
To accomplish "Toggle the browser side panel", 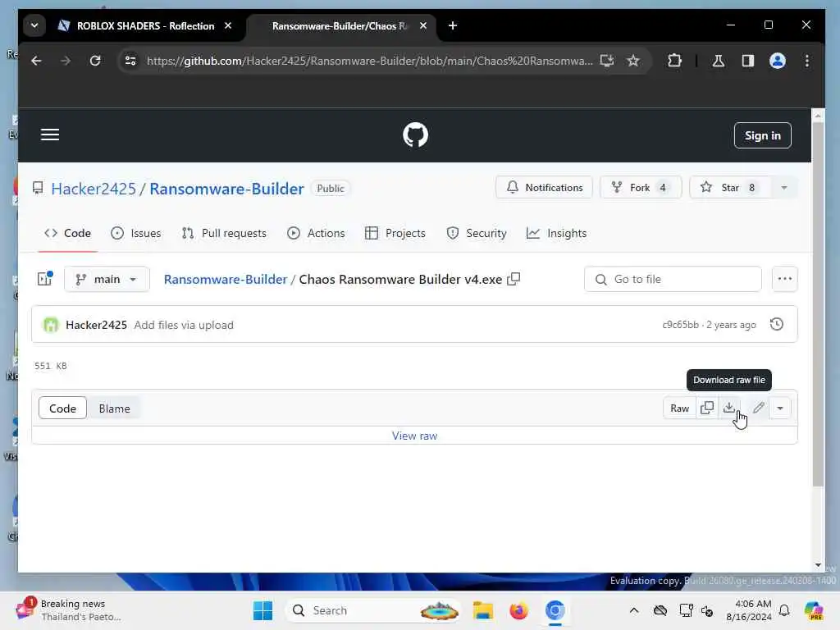I will [748, 61].
